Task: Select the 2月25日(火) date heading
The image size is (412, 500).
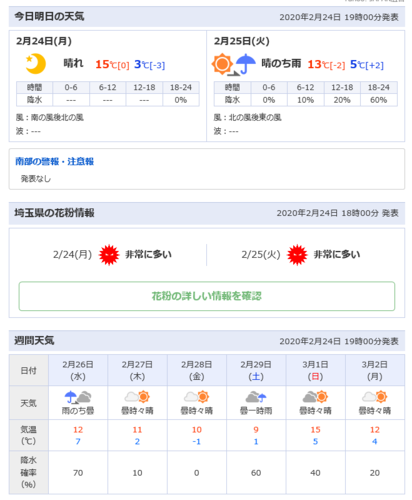Action: click(242, 41)
